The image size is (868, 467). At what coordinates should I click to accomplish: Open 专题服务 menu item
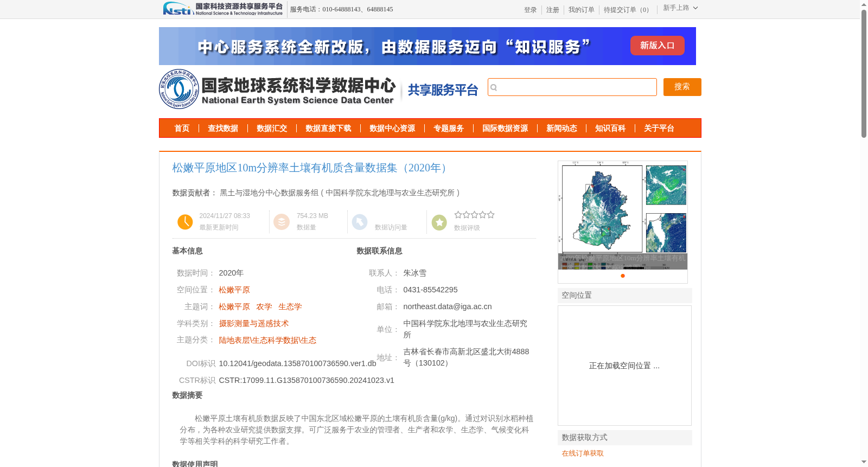(x=449, y=129)
